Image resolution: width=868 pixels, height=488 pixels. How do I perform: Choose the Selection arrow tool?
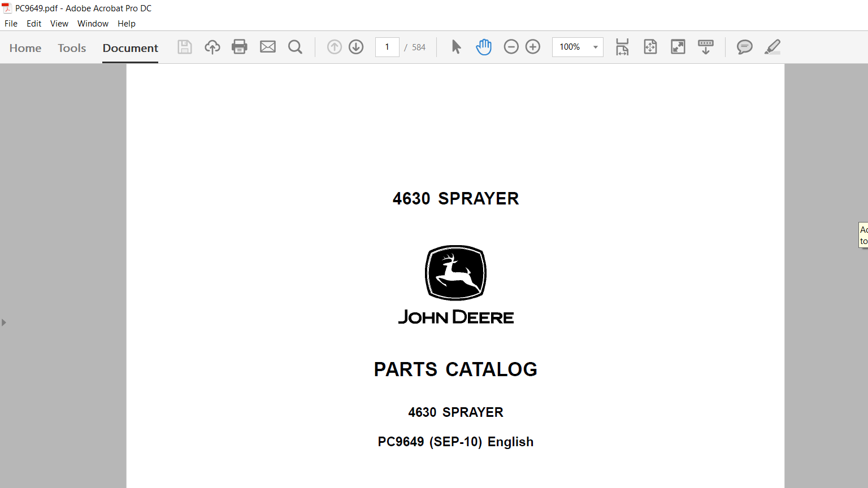pyautogui.click(x=457, y=47)
